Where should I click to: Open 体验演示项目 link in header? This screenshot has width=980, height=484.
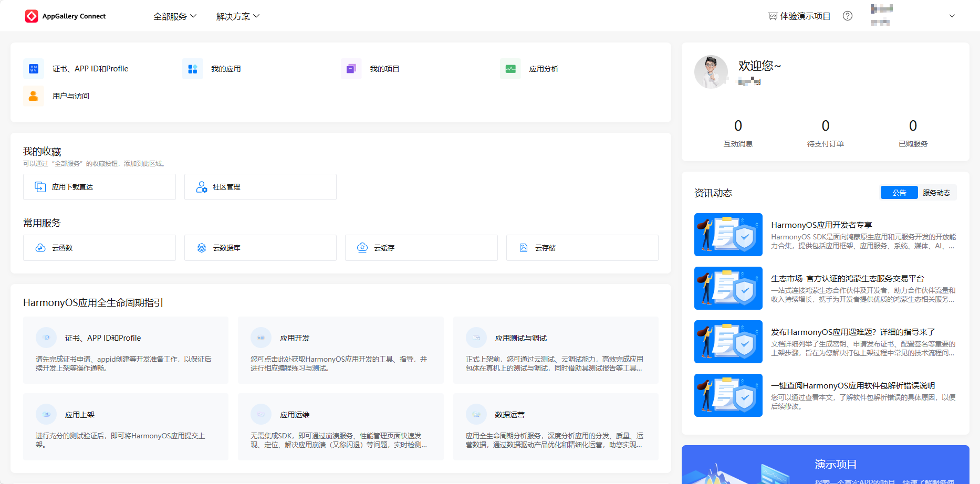(x=799, y=16)
